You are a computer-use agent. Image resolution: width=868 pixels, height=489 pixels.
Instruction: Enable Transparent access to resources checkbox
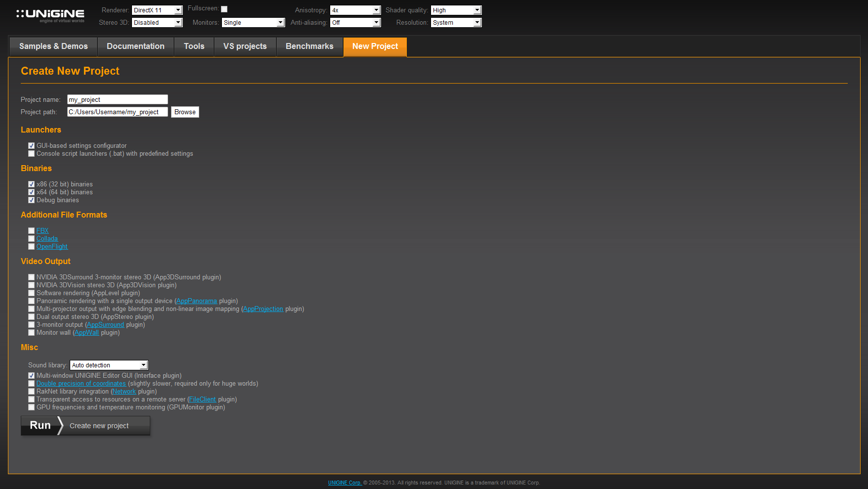(32, 399)
